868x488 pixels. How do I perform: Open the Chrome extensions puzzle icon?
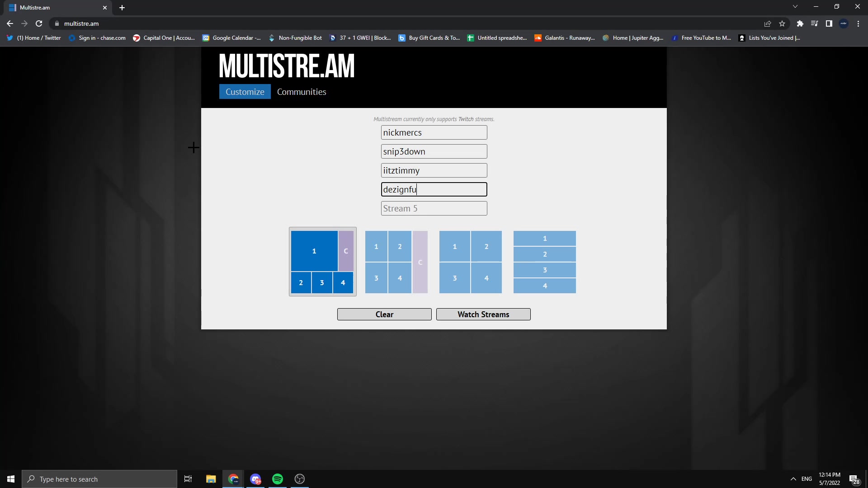click(800, 23)
